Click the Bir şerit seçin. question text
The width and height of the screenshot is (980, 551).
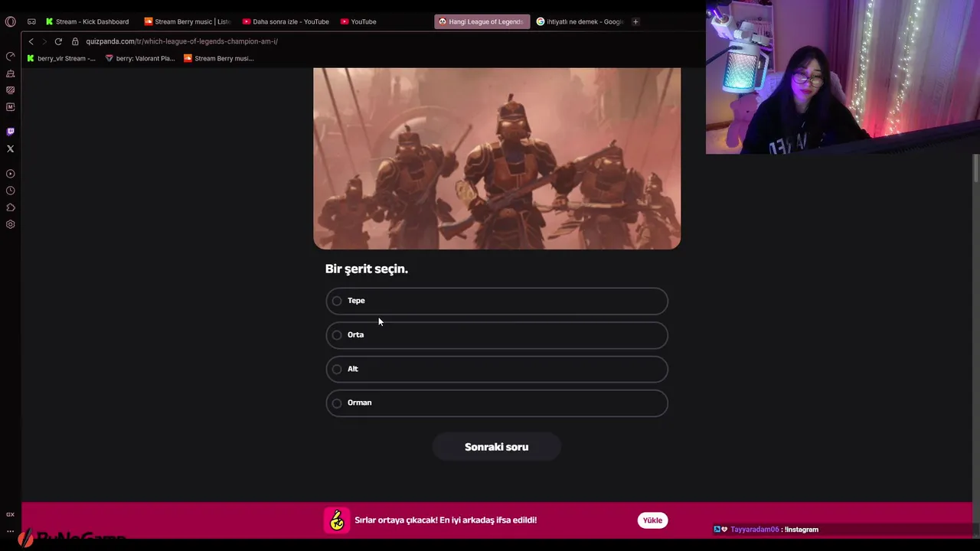click(x=367, y=269)
